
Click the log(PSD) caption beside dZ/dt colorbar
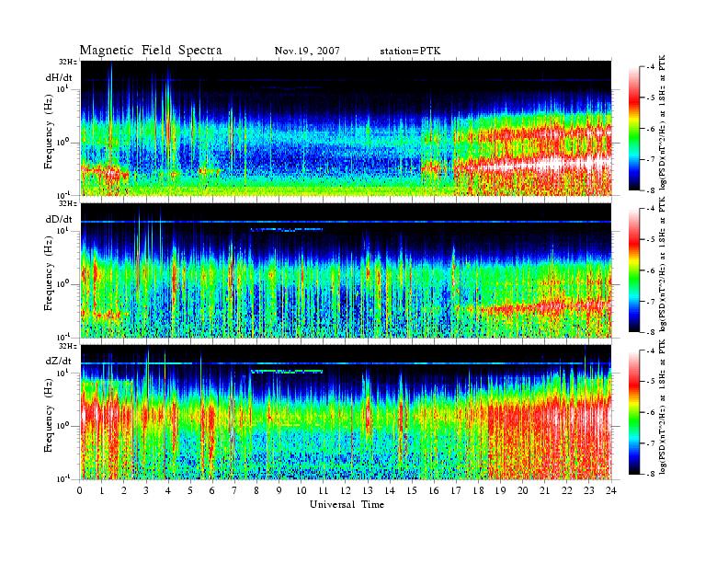pos(663,407)
